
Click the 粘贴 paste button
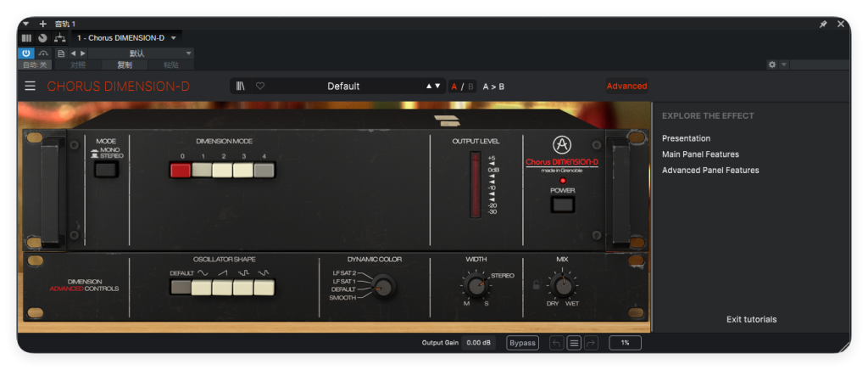[171, 64]
